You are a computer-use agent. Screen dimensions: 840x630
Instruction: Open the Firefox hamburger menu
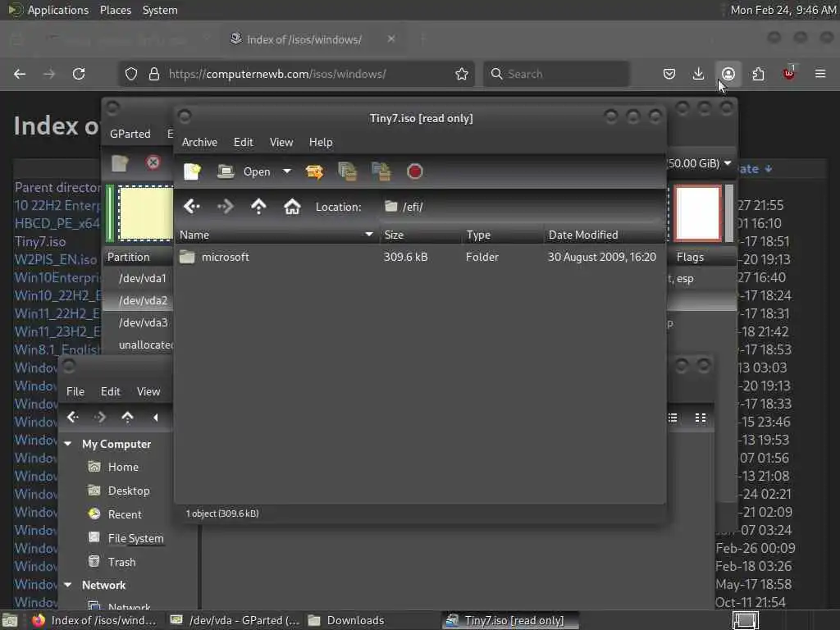pyautogui.click(x=820, y=74)
